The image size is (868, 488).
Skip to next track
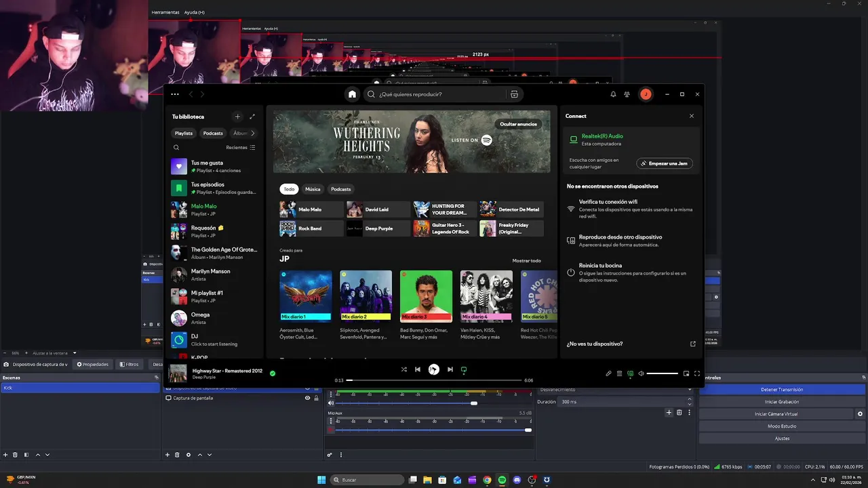450,369
